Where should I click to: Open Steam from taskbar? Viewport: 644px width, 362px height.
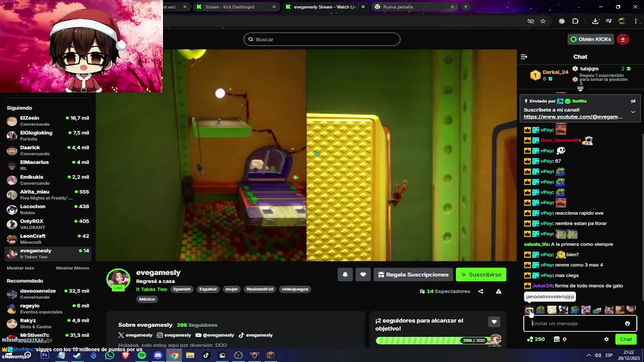tap(77, 355)
